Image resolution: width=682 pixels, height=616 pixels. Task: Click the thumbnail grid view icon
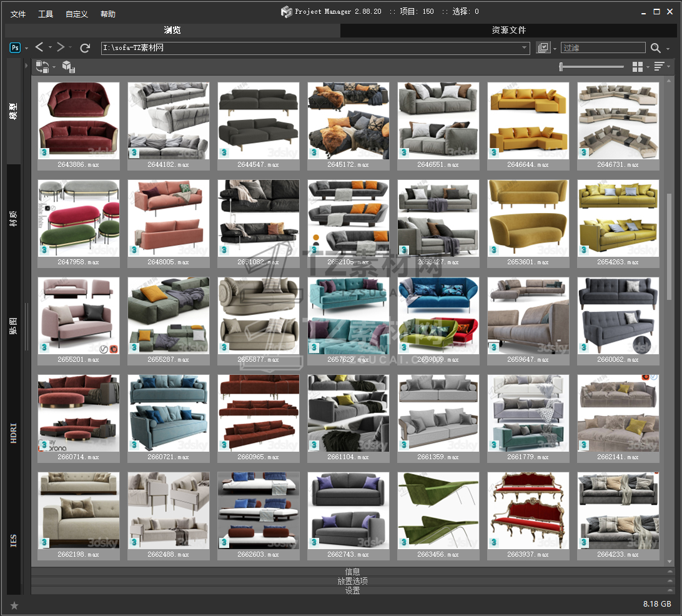pyautogui.click(x=637, y=67)
